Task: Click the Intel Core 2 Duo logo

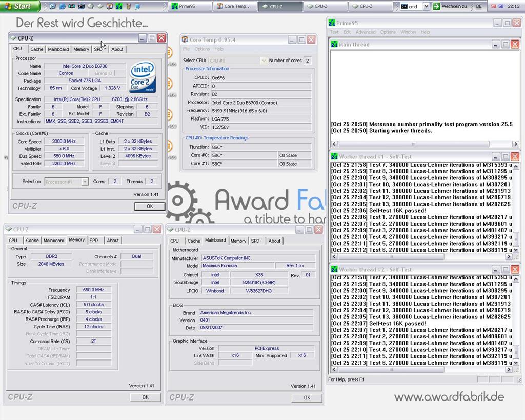Action: pyautogui.click(x=143, y=77)
